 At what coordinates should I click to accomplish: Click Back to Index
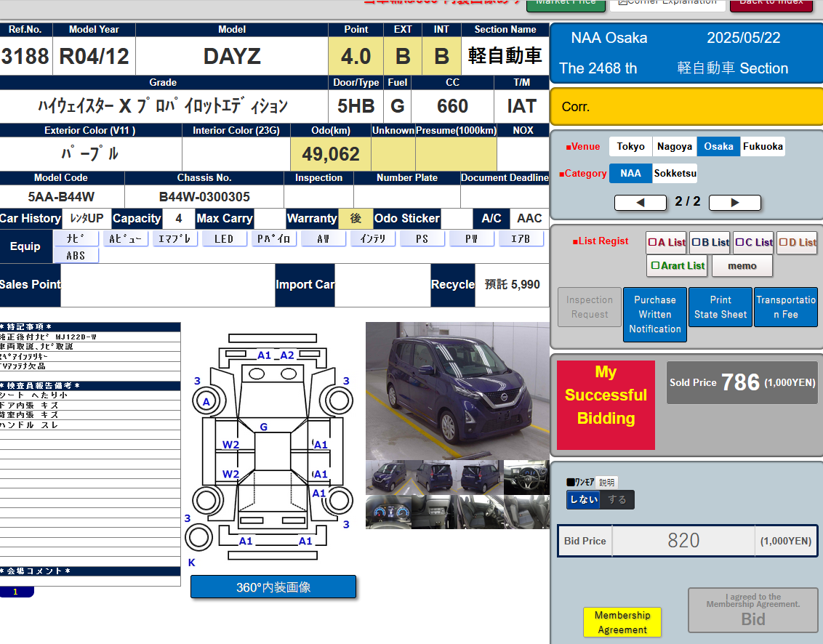click(771, 3)
